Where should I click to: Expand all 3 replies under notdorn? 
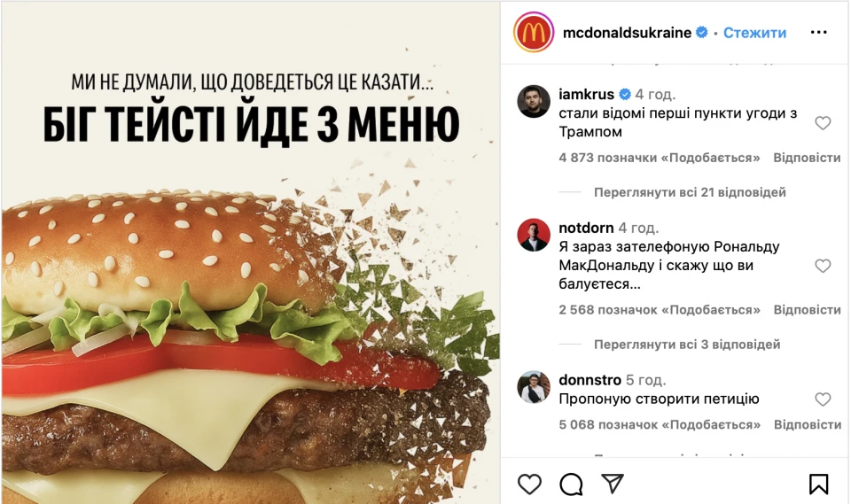(687, 345)
